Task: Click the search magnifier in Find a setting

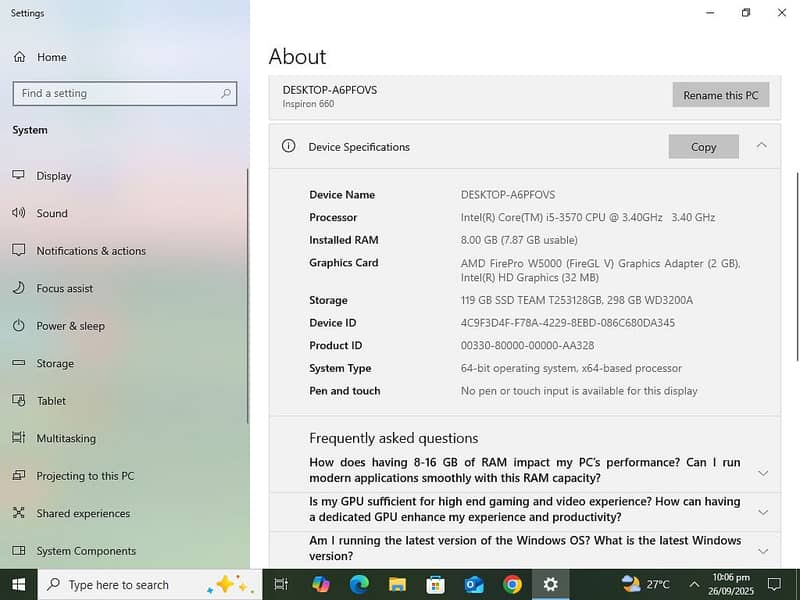Action: tap(226, 93)
